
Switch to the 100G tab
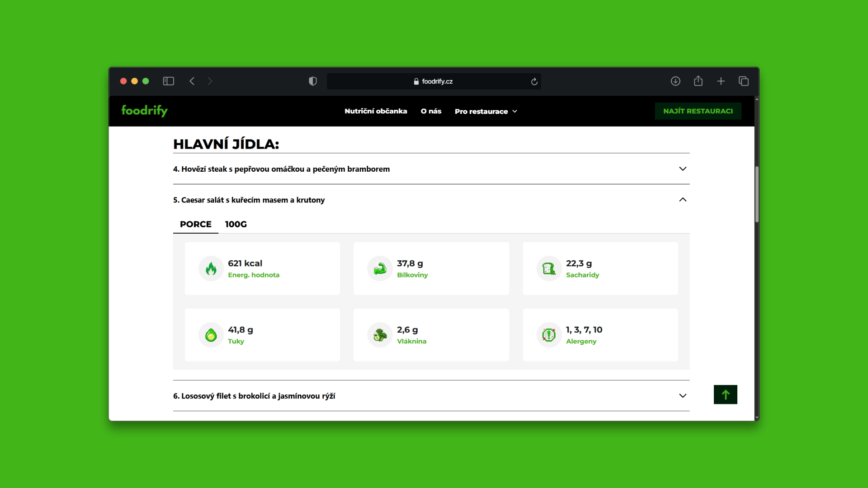[236, 224]
